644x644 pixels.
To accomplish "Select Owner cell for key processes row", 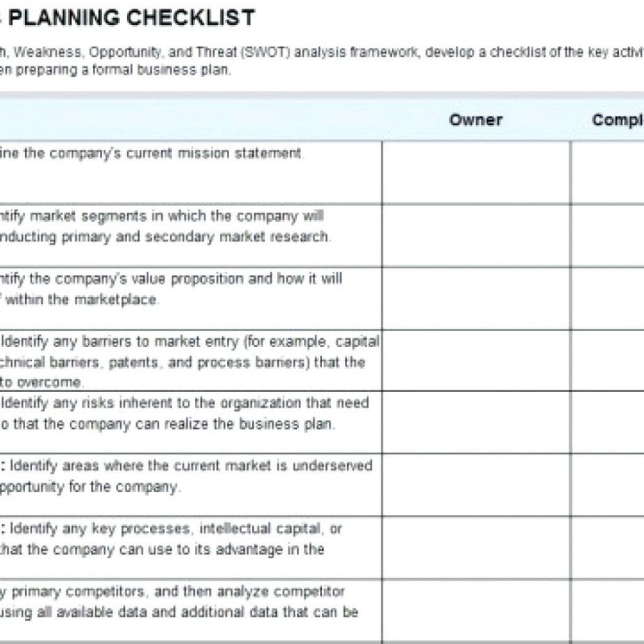I will 476,548.
